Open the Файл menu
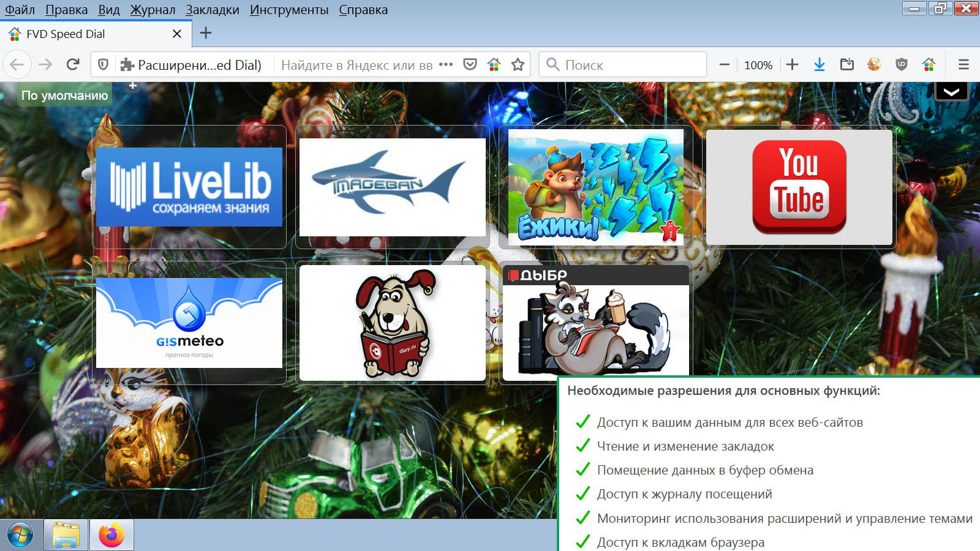This screenshot has width=980, height=551. click(x=20, y=10)
